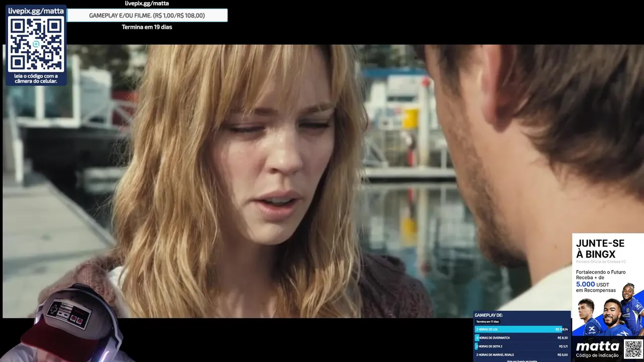Screen dimensions: 644x362
Task: Click the 'R$ 0,00' Marvel Rivals amount
Action: click(x=562, y=355)
